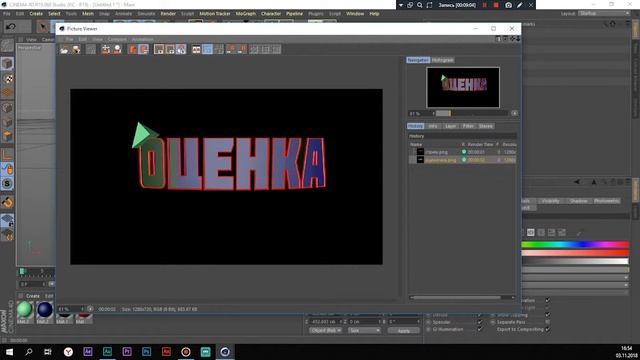Click the orange swirl icon in left palette

(7, 202)
